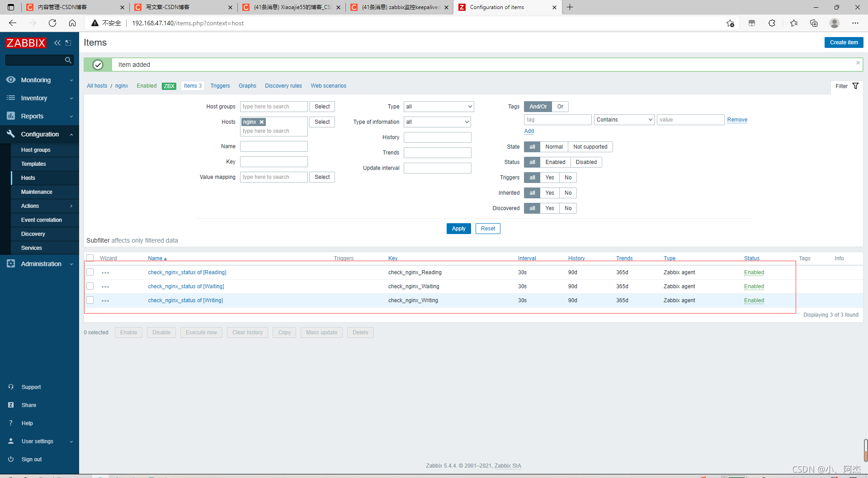Open wizard menu for Writing item
868x478 pixels.
pos(105,301)
